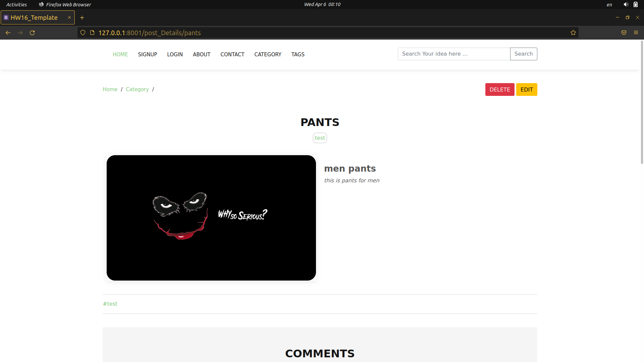Open the en keyboard language indicator
The width and height of the screenshot is (644, 362).
(x=609, y=5)
